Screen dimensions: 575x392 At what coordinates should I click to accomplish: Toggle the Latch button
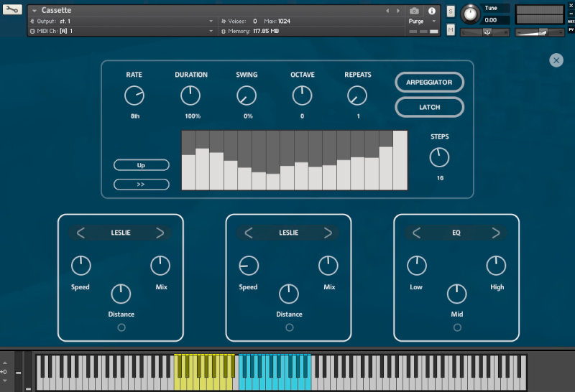[x=429, y=107]
